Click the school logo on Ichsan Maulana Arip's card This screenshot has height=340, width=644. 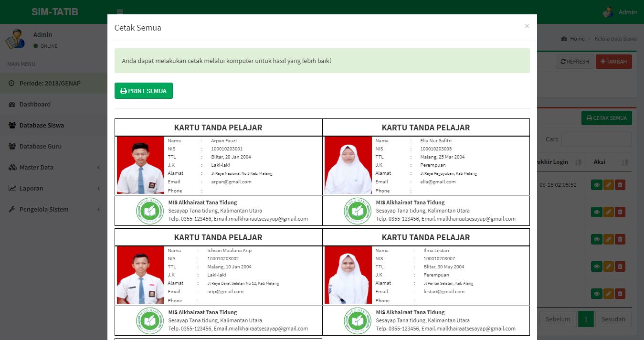150,320
